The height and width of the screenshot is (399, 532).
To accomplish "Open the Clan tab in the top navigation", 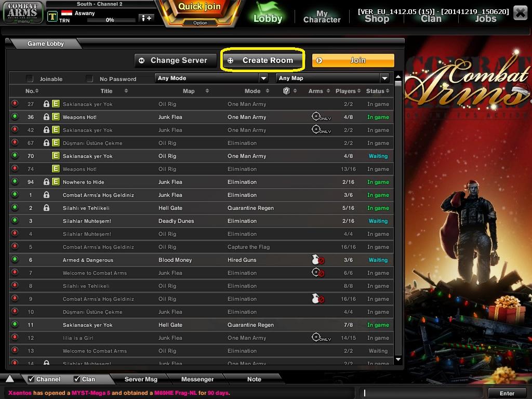I will (431, 19).
